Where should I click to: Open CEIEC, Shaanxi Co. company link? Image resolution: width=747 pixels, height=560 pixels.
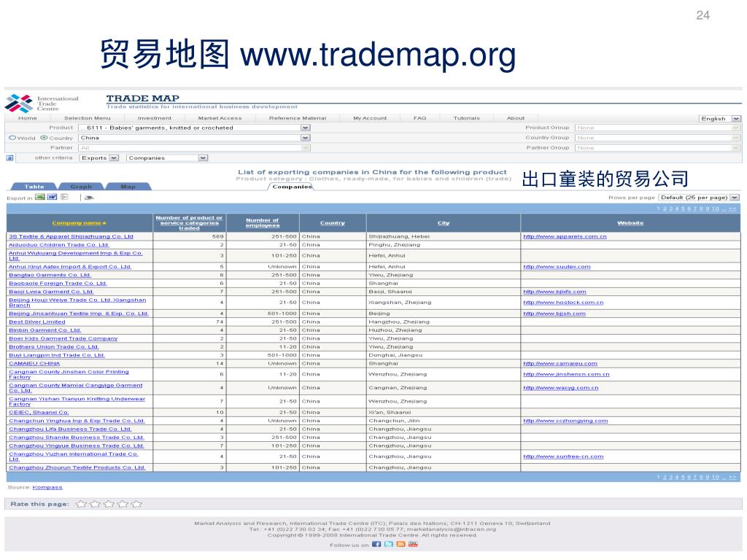(39, 413)
